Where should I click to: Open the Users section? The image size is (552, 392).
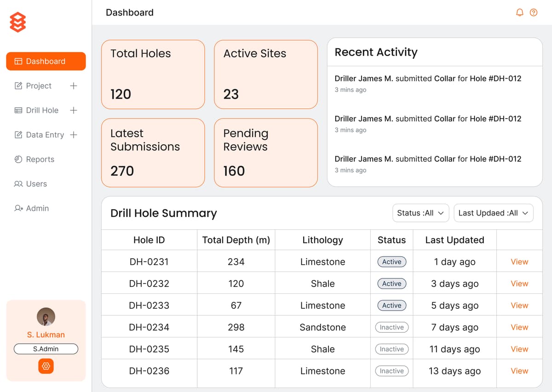[36, 184]
